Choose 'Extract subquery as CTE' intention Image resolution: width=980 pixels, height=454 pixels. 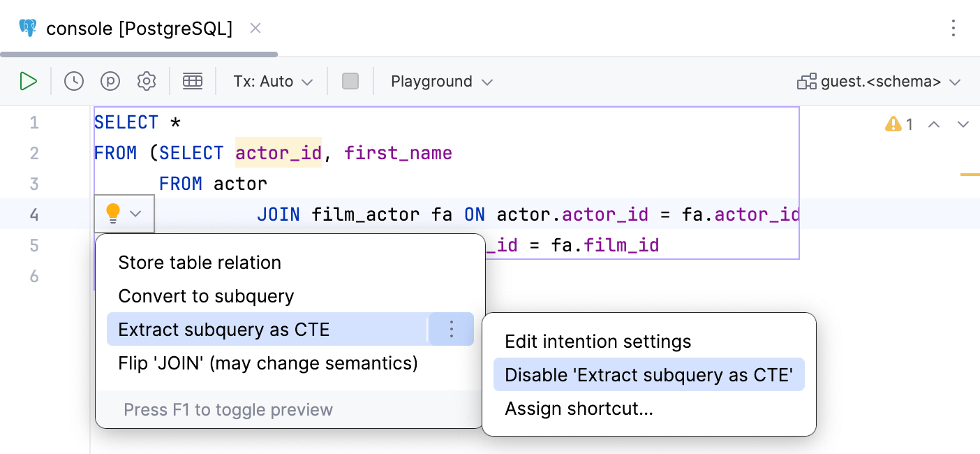267,330
